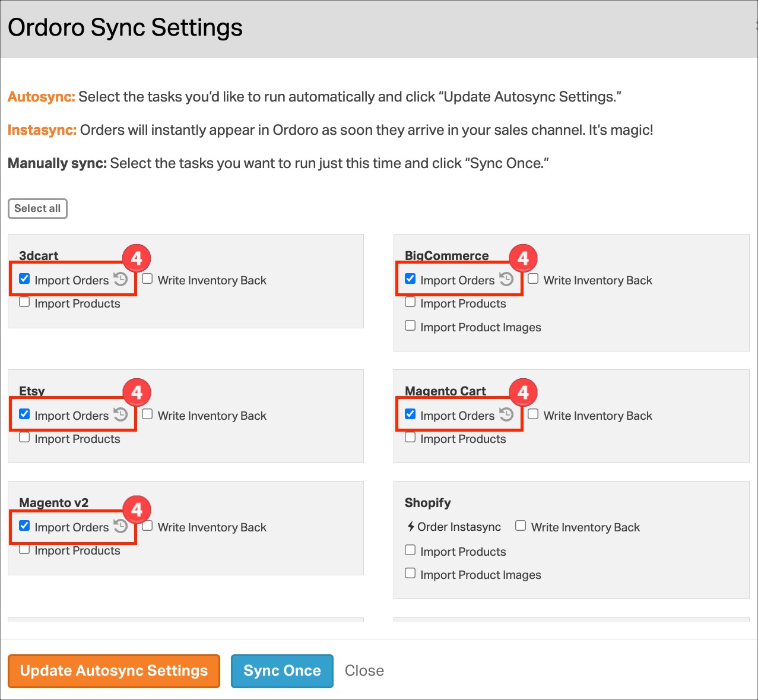Click the orange Autosync: label
The height and width of the screenshot is (700, 758).
(x=42, y=97)
